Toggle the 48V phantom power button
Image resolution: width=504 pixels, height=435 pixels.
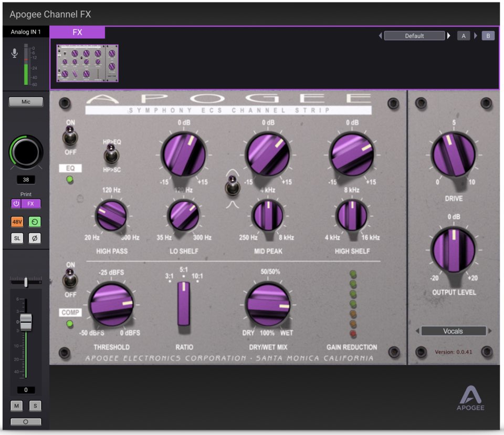[17, 222]
